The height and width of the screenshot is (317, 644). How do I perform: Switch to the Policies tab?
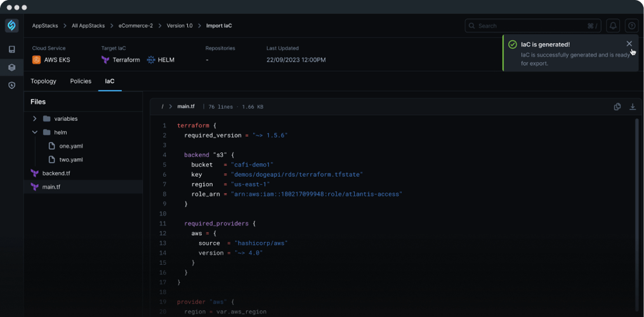(81, 81)
